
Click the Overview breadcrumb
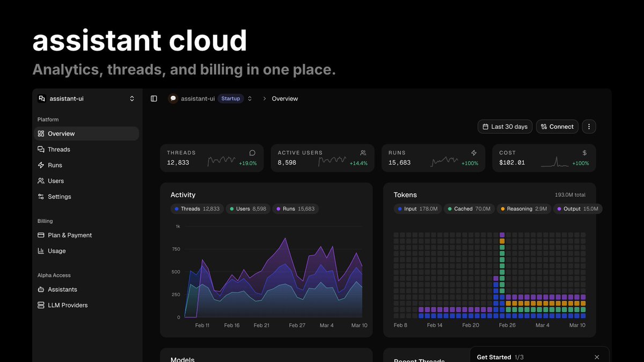coord(285,99)
